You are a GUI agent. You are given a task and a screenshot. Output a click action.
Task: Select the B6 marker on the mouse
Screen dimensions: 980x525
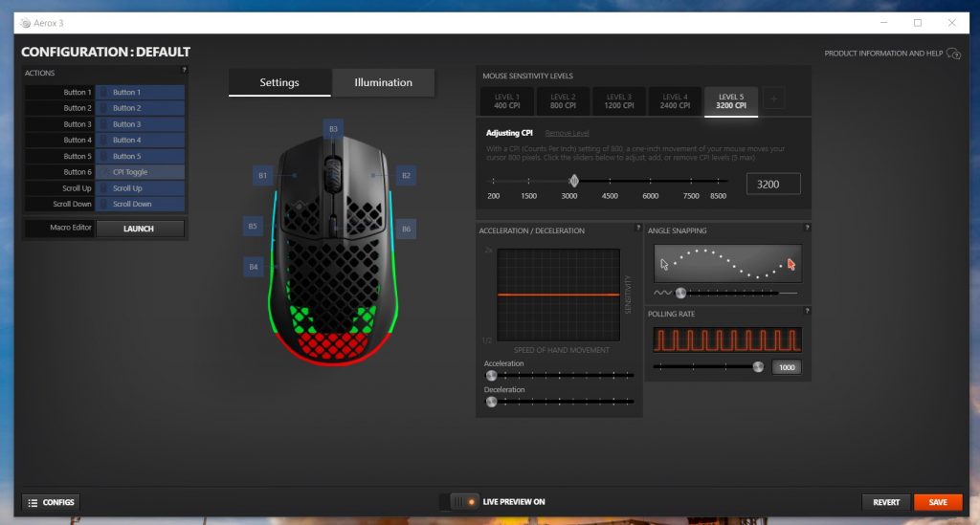click(x=406, y=230)
